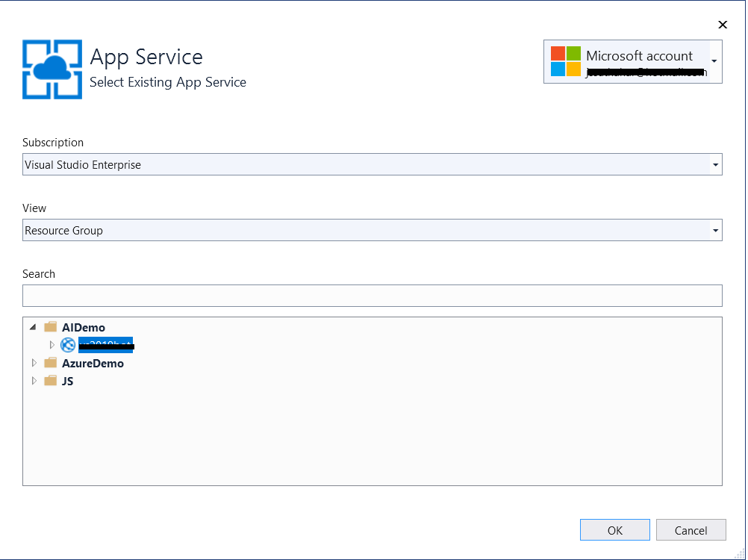Collapse the AIDemo resource group

point(33,327)
